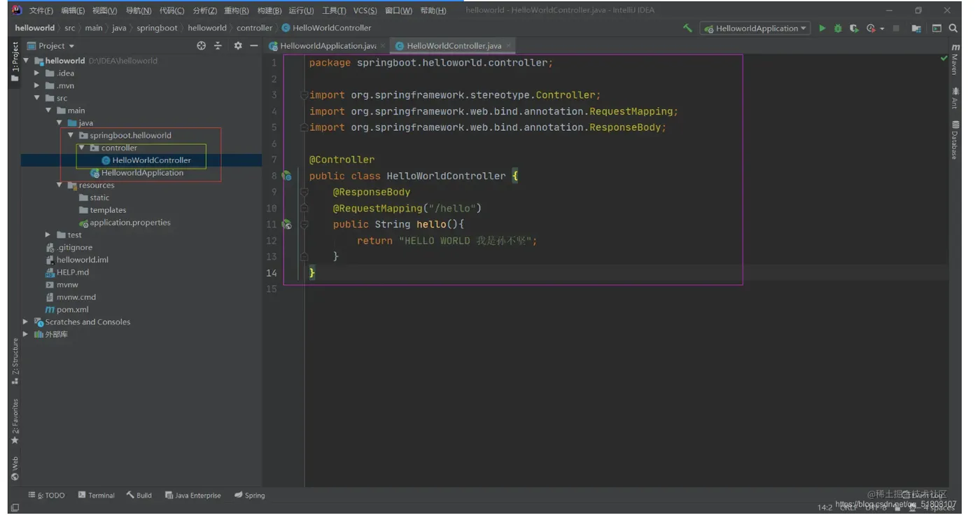Open 6: TODO tool window
The width and height of the screenshot is (980, 520).
tap(47, 496)
